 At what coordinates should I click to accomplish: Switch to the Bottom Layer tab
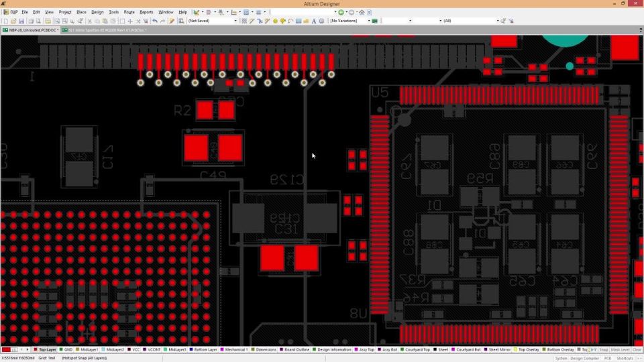203,350
